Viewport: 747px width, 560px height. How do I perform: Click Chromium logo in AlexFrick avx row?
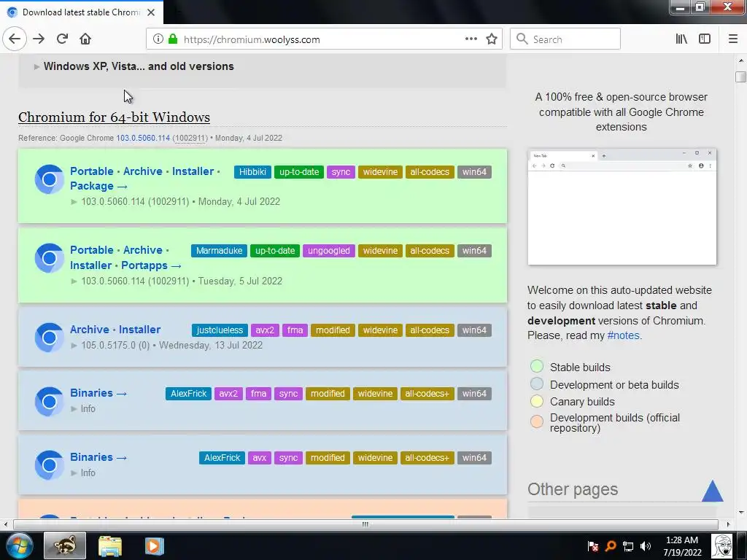[x=49, y=464]
